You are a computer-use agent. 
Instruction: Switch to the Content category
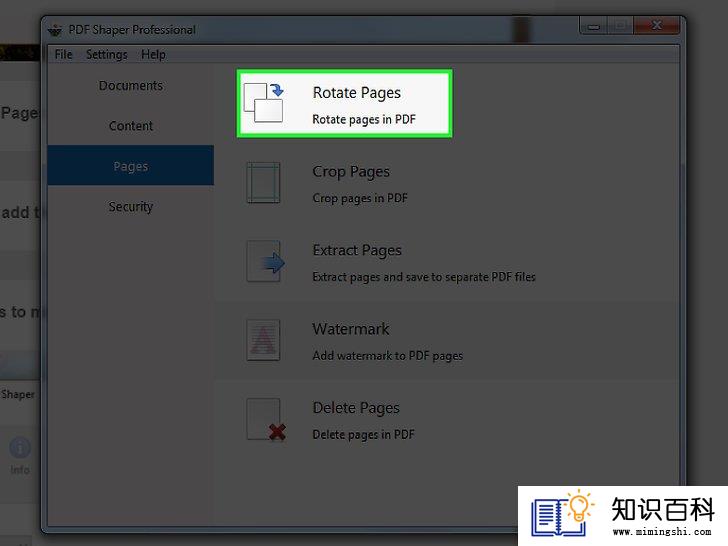(x=131, y=126)
